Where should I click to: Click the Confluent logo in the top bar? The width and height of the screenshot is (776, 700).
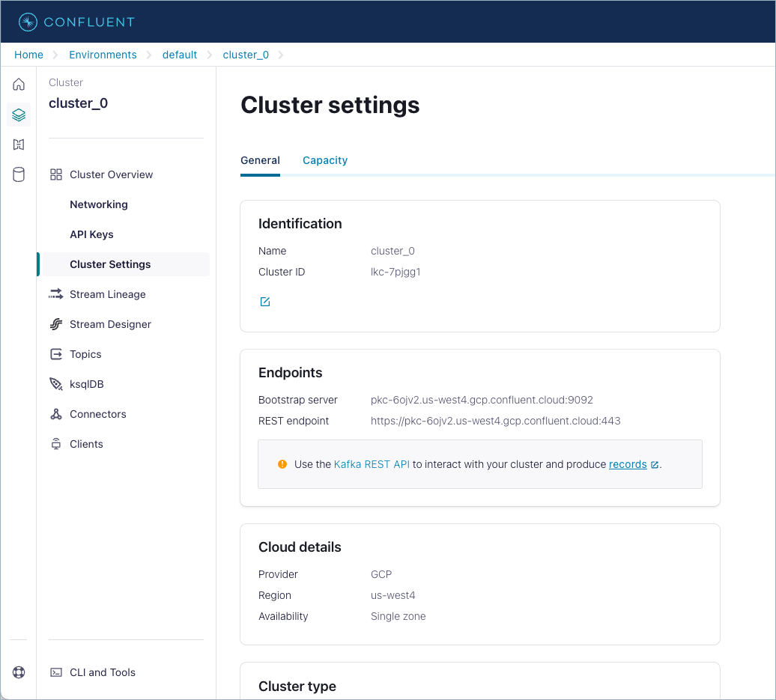pos(75,21)
